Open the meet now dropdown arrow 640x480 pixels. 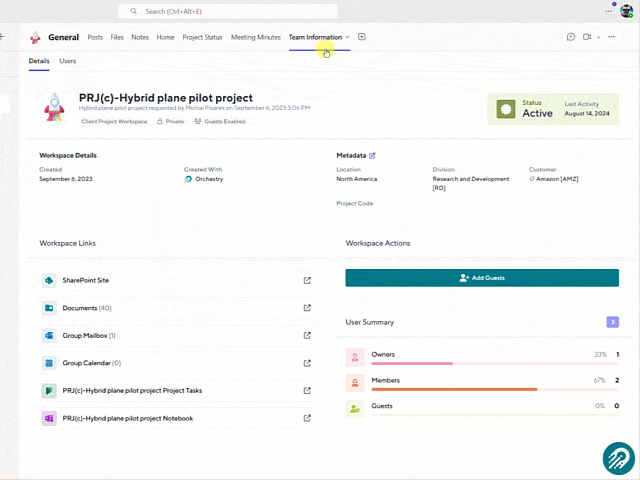tap(600, 37)
